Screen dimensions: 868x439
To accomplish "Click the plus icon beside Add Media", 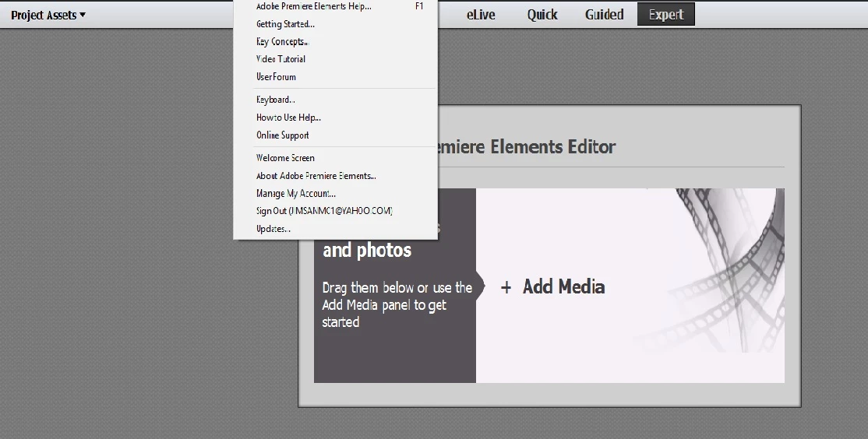I will [x=506, y=287].
